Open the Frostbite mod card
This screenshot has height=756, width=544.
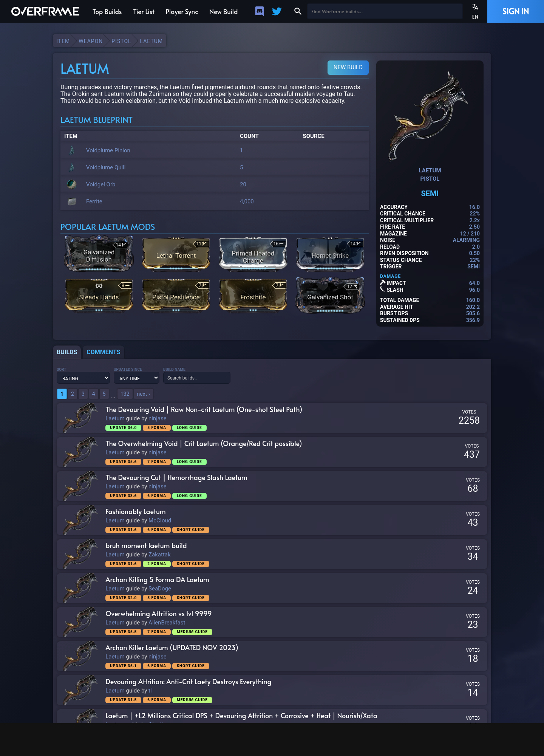pos(253,295)
